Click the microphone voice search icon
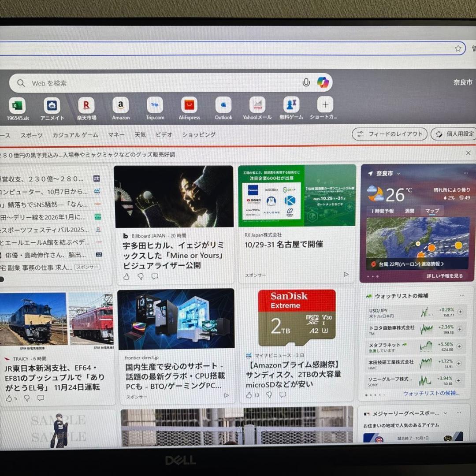 [x=306, y=82]
